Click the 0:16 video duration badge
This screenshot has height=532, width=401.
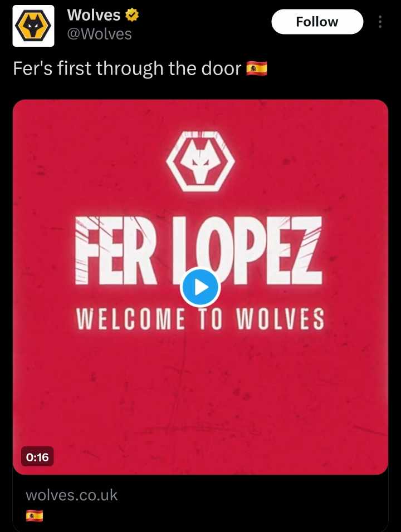click(x=37, y=457)
